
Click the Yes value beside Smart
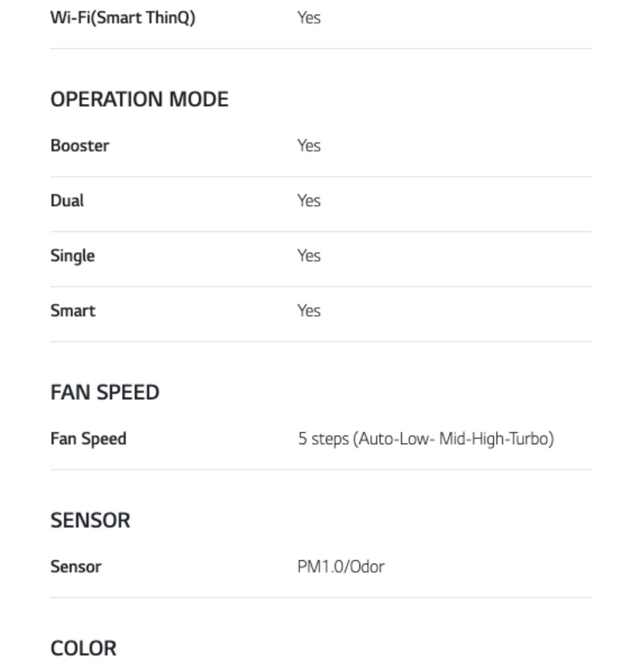(x=309, y=311)
